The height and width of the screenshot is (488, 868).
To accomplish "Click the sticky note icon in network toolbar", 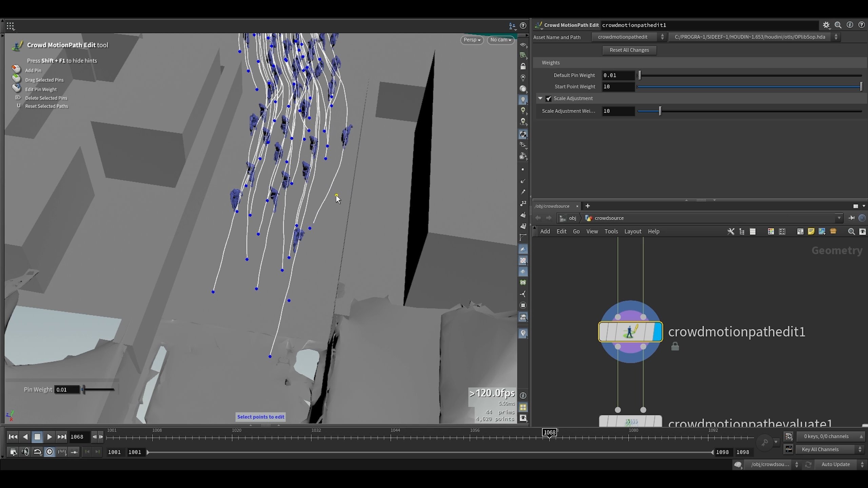I will 811,231.
